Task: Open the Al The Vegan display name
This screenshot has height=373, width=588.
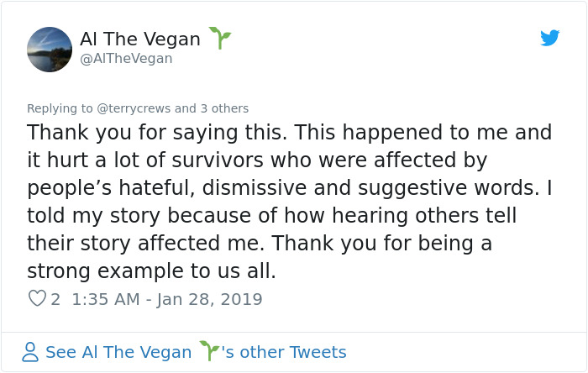Action: point(140,39)
